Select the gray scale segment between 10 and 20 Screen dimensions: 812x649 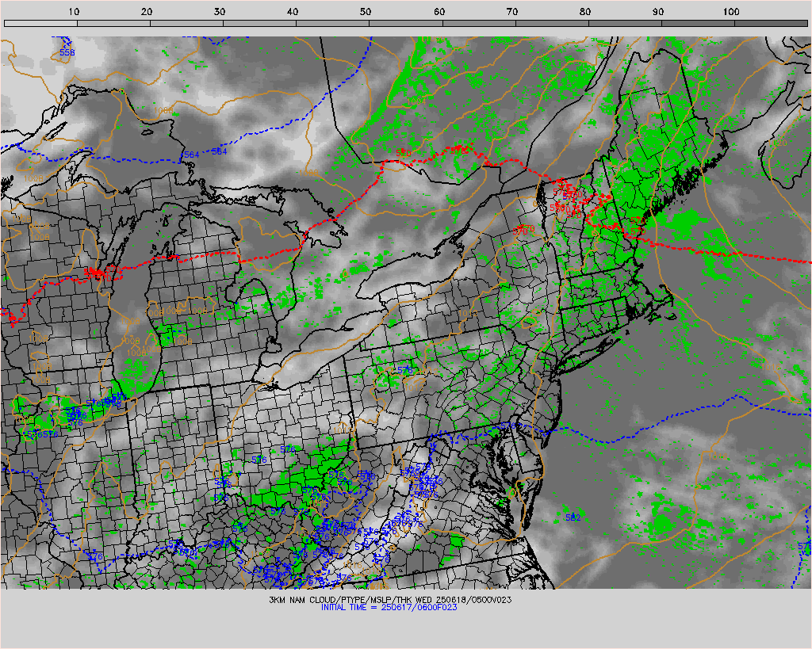pos(114,23)
